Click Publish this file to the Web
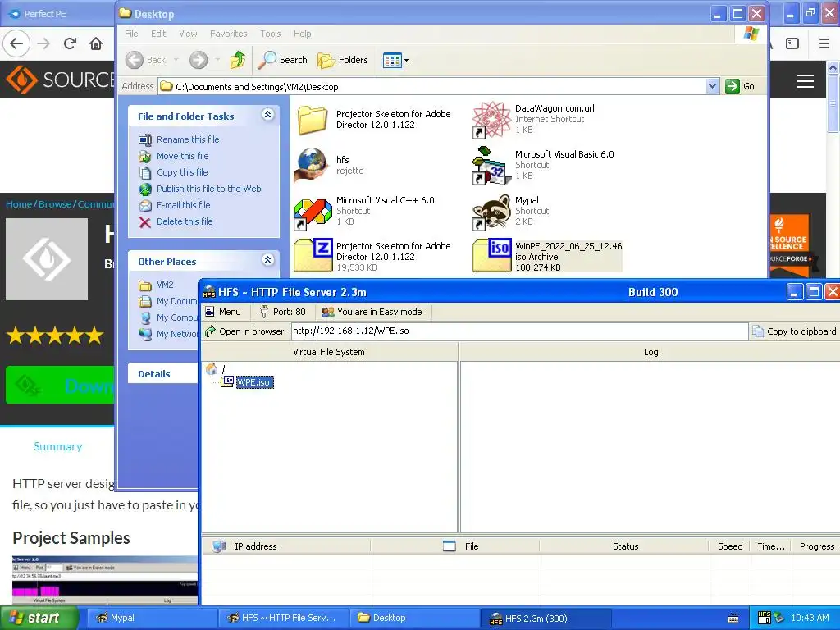Image resolution: width=840 pixels, height=630 pixels. point(208,189)
